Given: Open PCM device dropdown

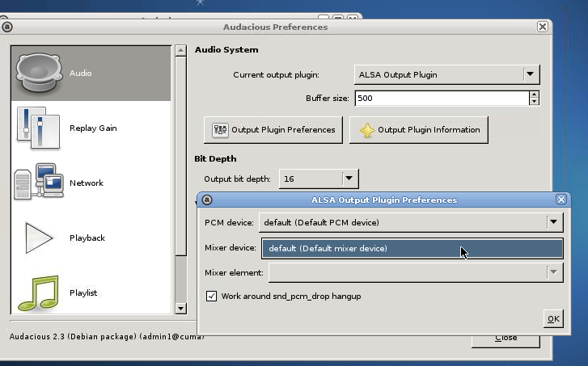Looking at the screenshot, I should (x=411, y=222).
